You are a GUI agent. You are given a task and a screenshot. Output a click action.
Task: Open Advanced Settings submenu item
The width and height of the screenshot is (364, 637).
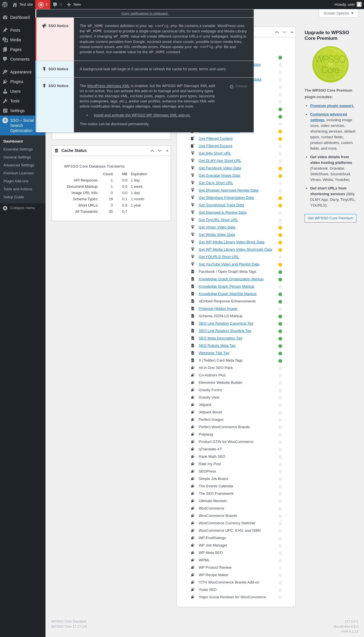[x=19, y=165]
